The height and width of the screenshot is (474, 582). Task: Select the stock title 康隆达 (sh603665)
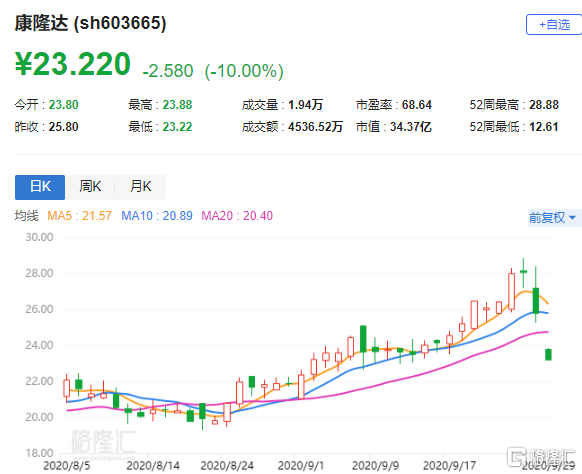pyautogui.click(x=91, y=23)
